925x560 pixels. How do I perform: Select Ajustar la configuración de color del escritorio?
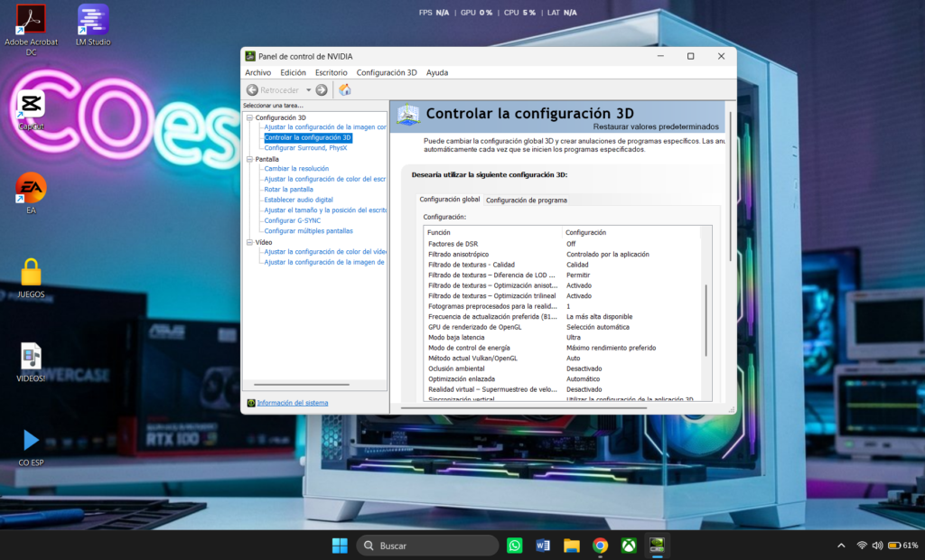click(x=325, y=179)
